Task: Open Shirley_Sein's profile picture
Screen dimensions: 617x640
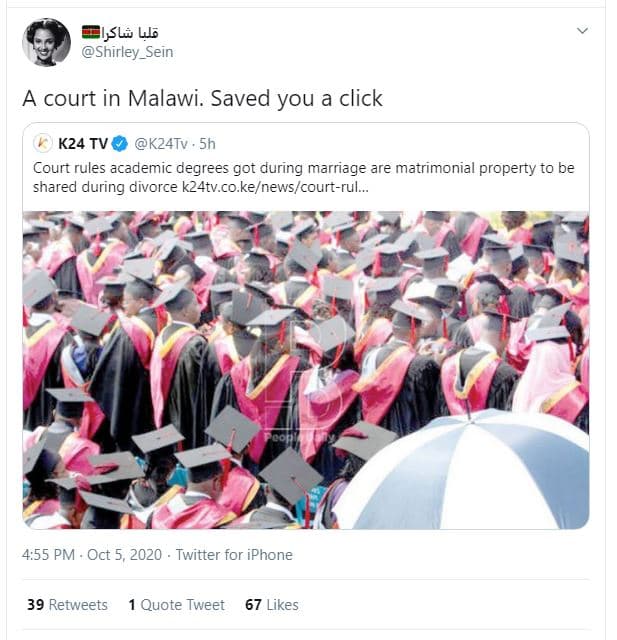Action: pos(46,41)
